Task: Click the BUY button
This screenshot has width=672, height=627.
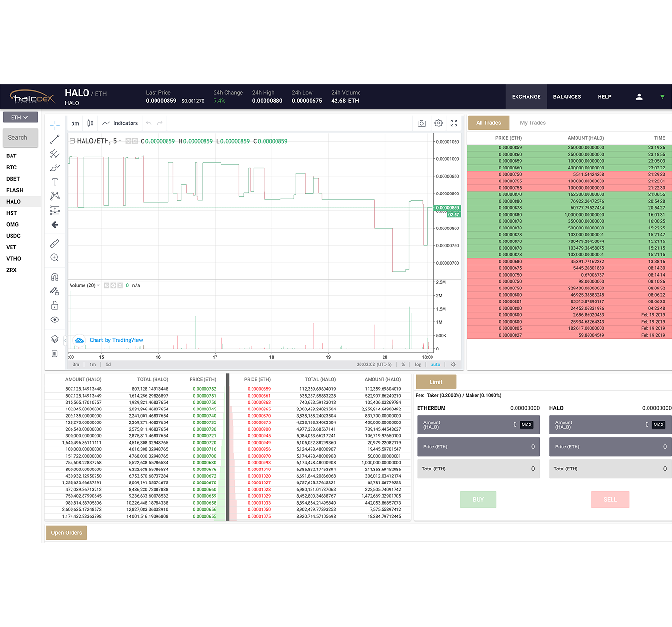Action: [x=478, y=499]
